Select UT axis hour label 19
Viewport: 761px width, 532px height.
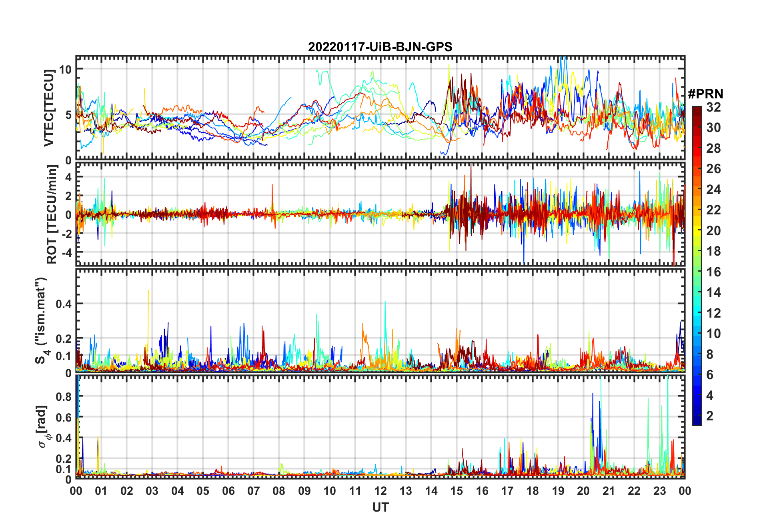pos(558,491)
